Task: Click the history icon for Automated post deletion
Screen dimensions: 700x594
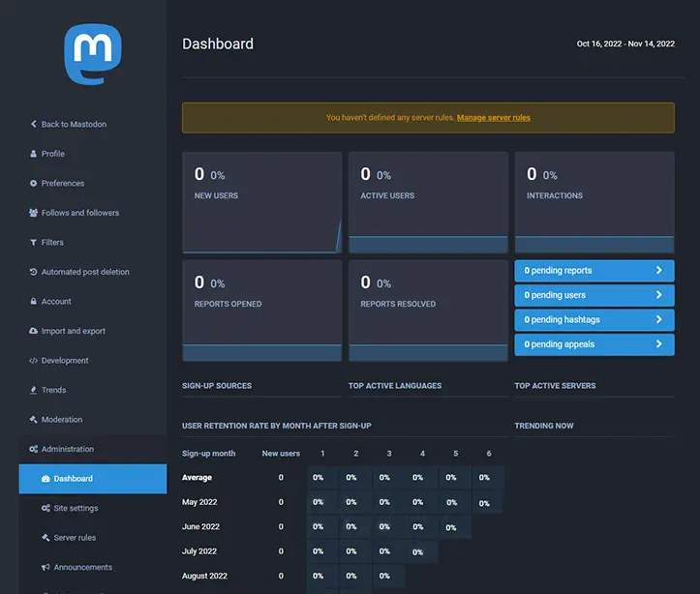Action: (34, 272)
